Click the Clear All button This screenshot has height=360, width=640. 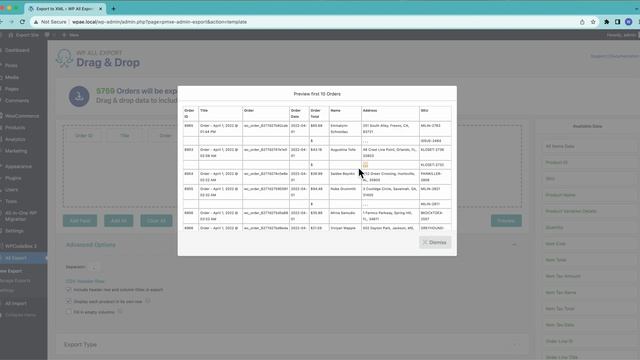156,221
